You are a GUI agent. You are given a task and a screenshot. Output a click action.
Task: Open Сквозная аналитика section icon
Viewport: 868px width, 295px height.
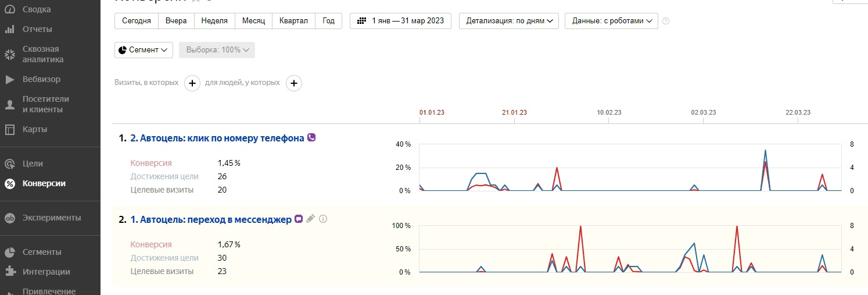point(10,55)
